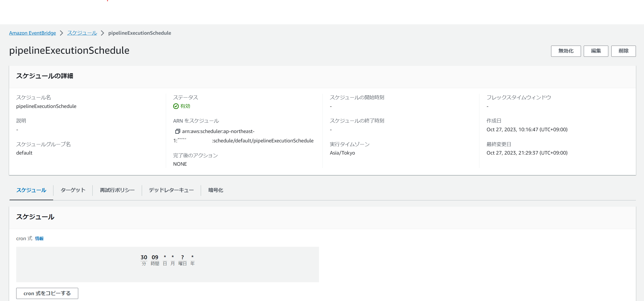Select the スケジュール tab

tap(31, 190)
